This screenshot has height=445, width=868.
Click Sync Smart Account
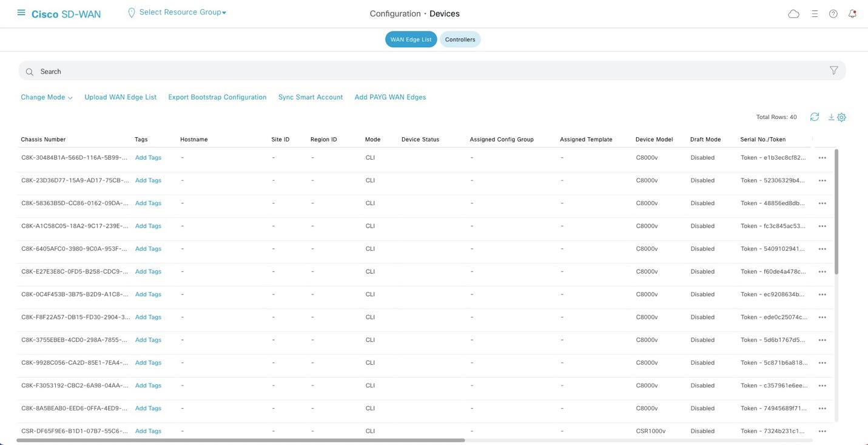(311, 97)
